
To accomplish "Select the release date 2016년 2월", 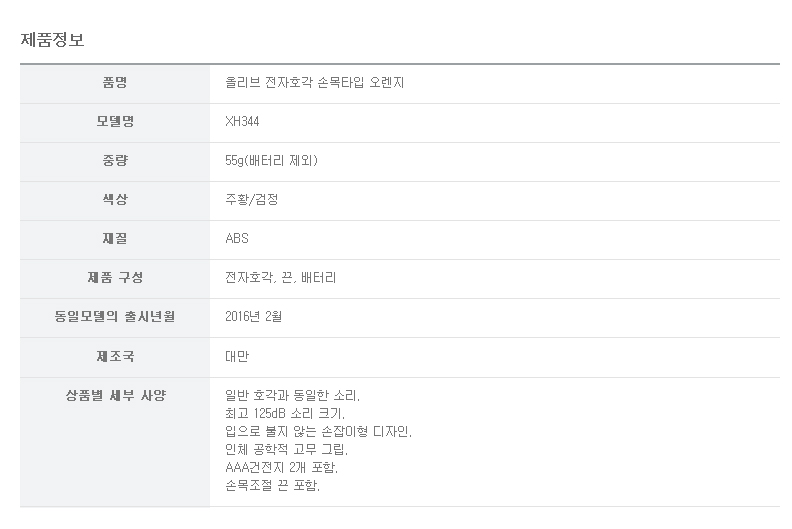I will coord(254,317).
